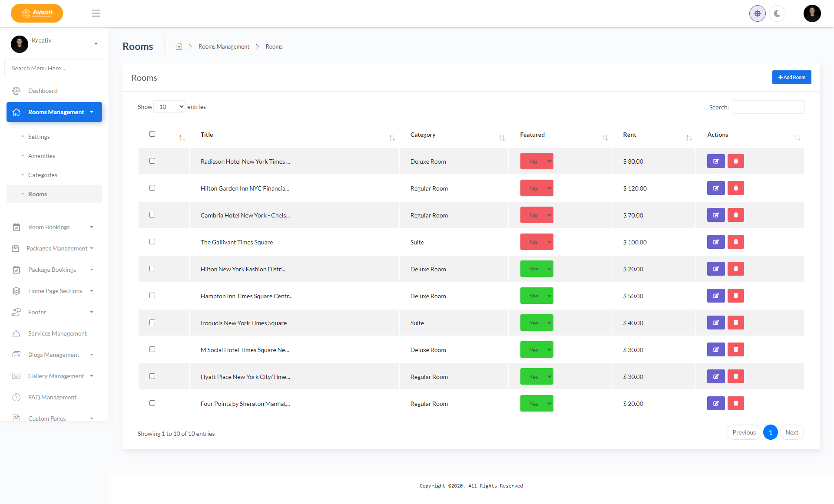Select light mode sun icon
The image size is (834, 504).
click(x=757, y=13)
